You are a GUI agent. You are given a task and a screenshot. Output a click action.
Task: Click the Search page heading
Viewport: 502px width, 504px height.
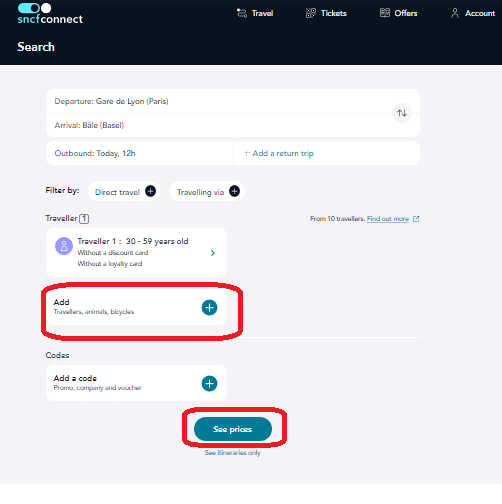coord(36,47)
